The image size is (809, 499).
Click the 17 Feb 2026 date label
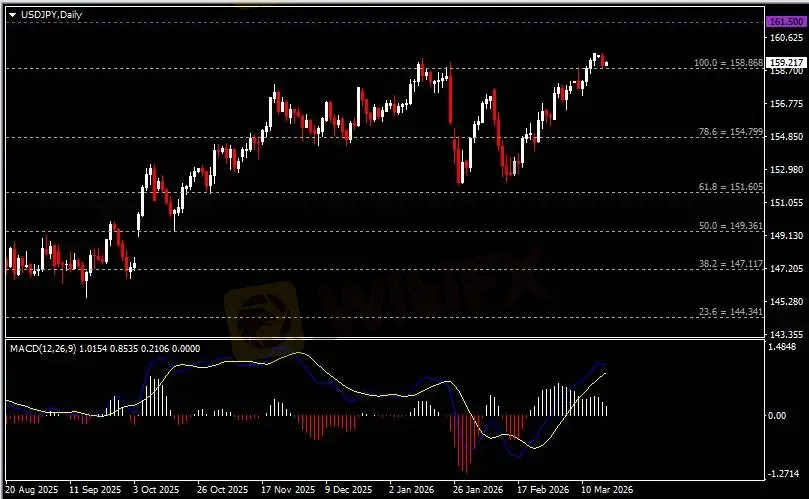pos(543,489)
